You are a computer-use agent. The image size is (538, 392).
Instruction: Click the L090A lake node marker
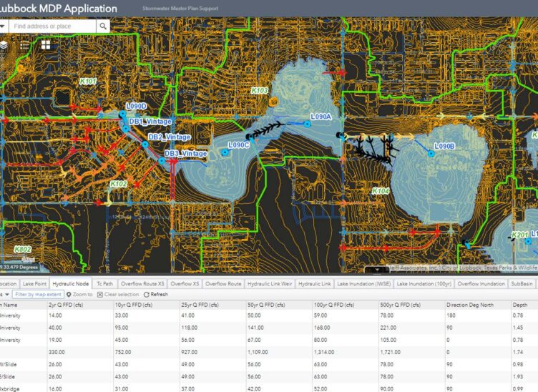(x=308, y=124)
